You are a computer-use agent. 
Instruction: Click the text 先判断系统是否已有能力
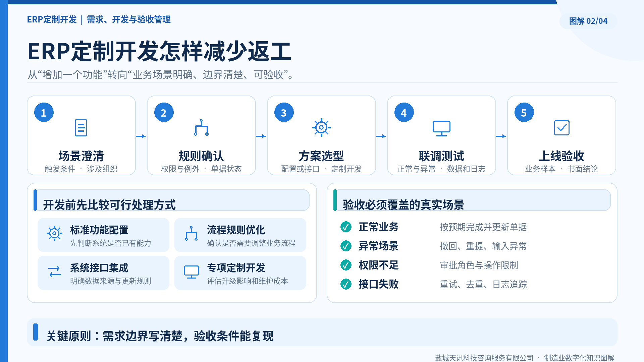pyautogui.click(x=111, y=243)
